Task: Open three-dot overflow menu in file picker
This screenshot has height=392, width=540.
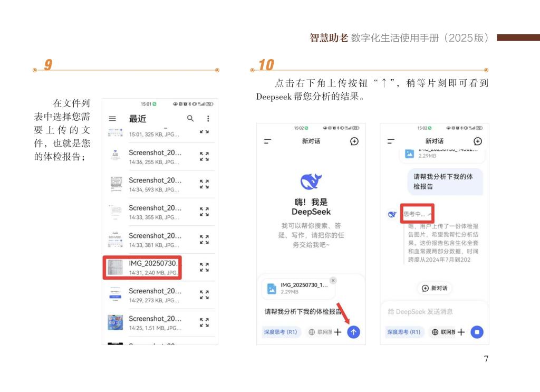Action: pos(208,119)
